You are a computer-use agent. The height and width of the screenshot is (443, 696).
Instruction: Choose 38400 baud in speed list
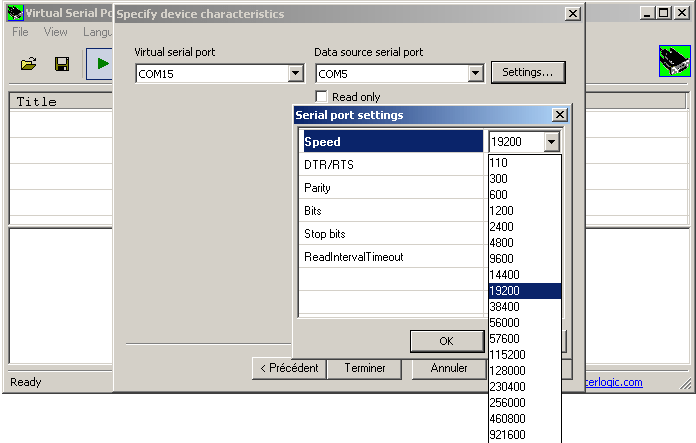click(x=525, y=307)
